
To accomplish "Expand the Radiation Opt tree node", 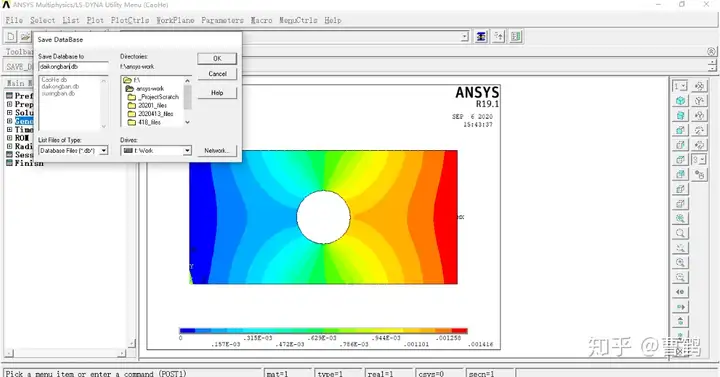I will (9, 146).
